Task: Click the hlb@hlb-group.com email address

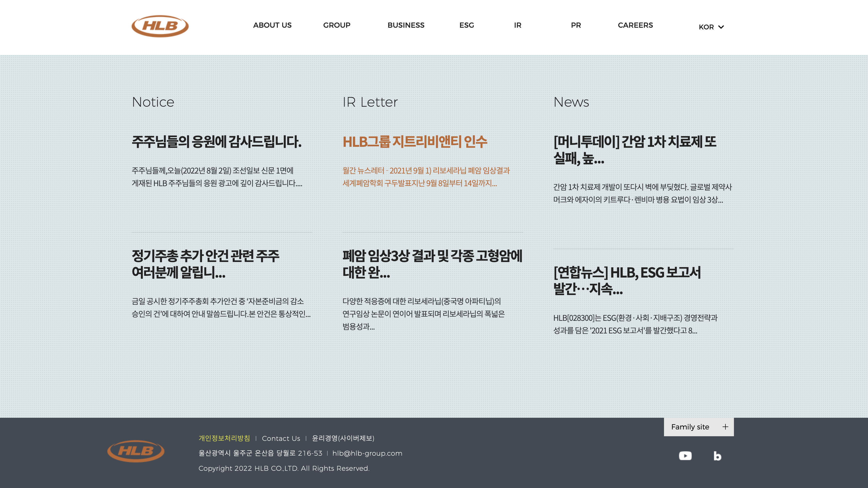Action: tap(367, 453)
